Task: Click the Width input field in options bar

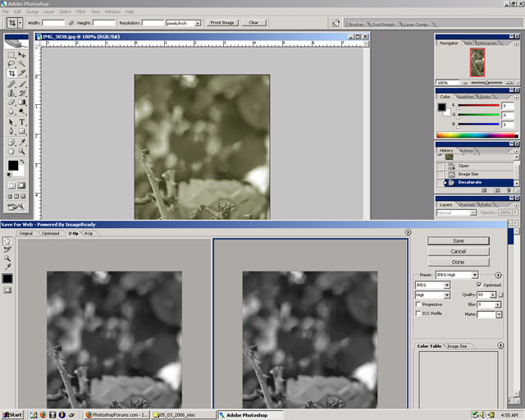Action: (x=52, y=23)
